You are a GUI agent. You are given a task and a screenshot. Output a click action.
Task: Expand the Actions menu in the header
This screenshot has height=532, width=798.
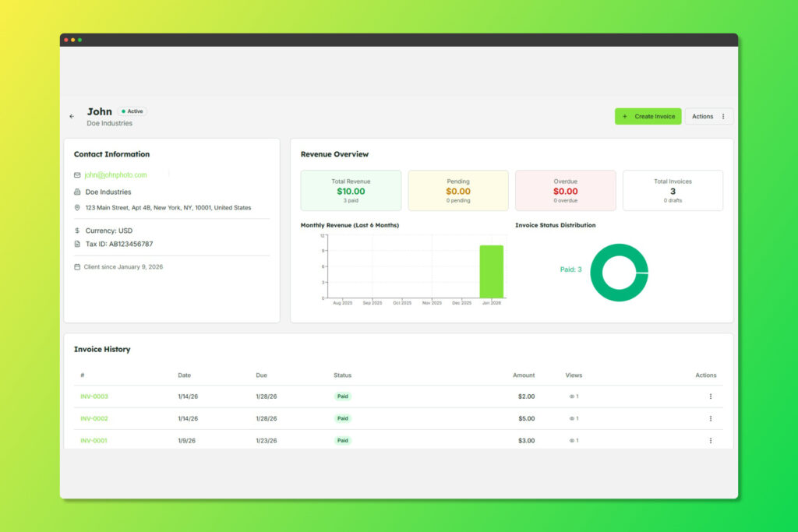coord(708,117)
